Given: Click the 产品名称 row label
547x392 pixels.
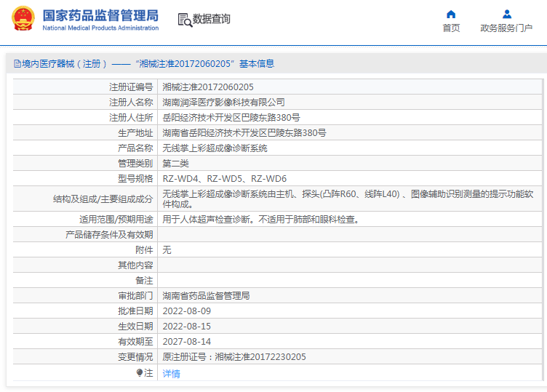Looking at the screenshot, I should click(x=135, y=148).
